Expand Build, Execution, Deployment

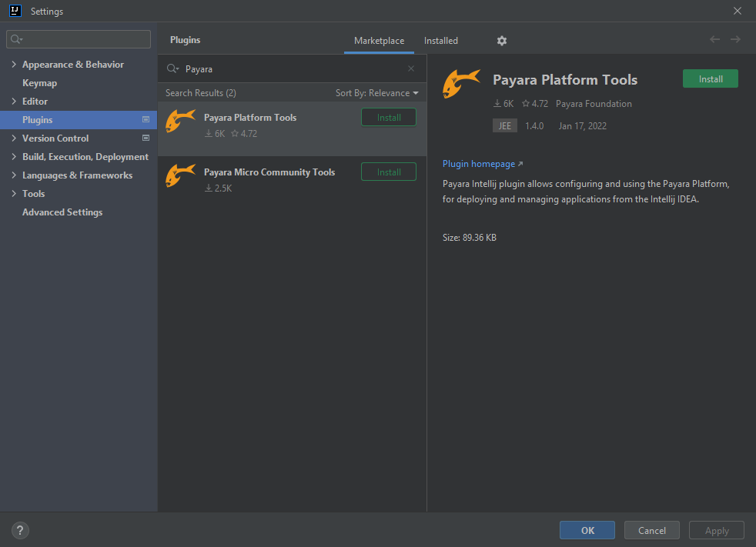[x=13, y=156]
